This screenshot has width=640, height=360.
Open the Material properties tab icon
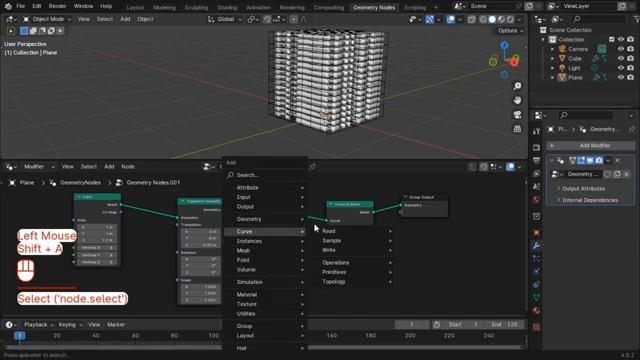coord(536,311)
